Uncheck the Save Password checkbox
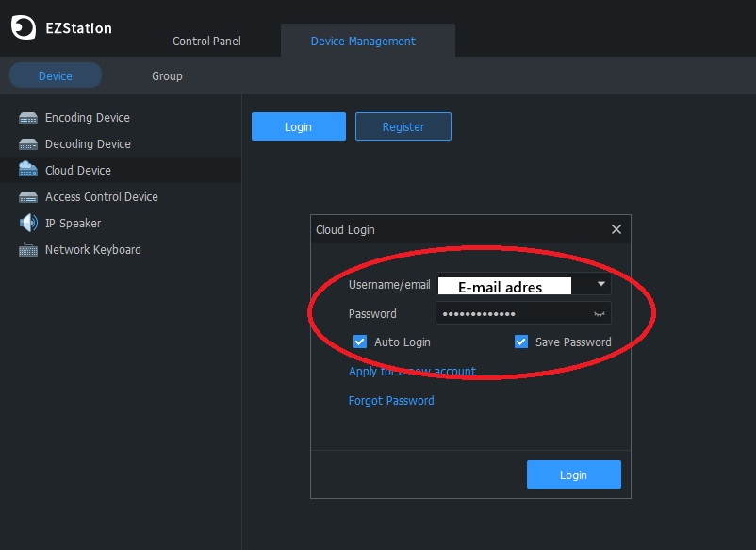 coord(521,342)
